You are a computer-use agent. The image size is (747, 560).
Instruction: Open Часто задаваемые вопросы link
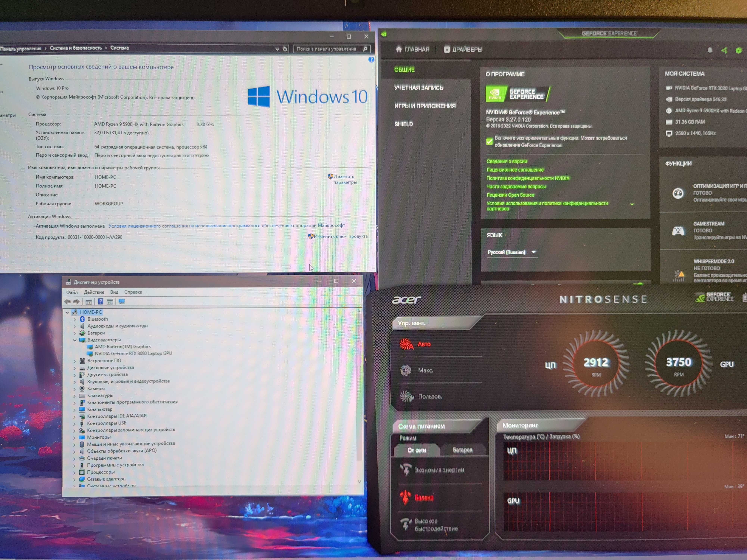(516, 187)
